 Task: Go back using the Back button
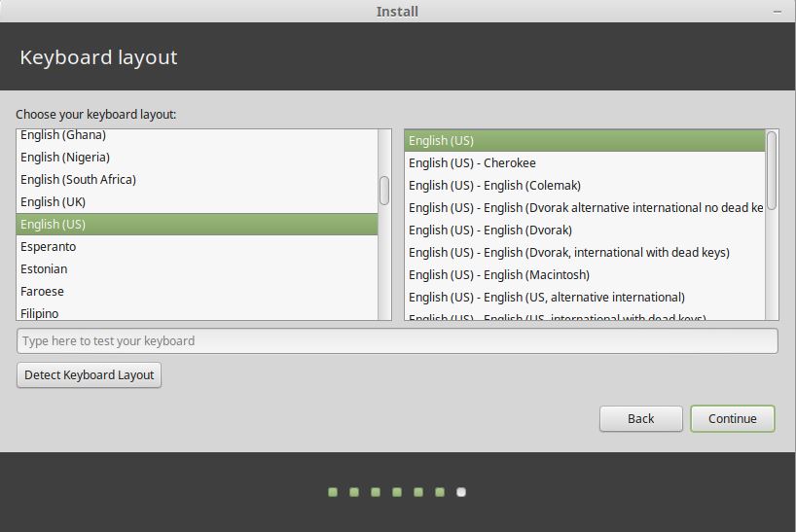pos(640,418)
